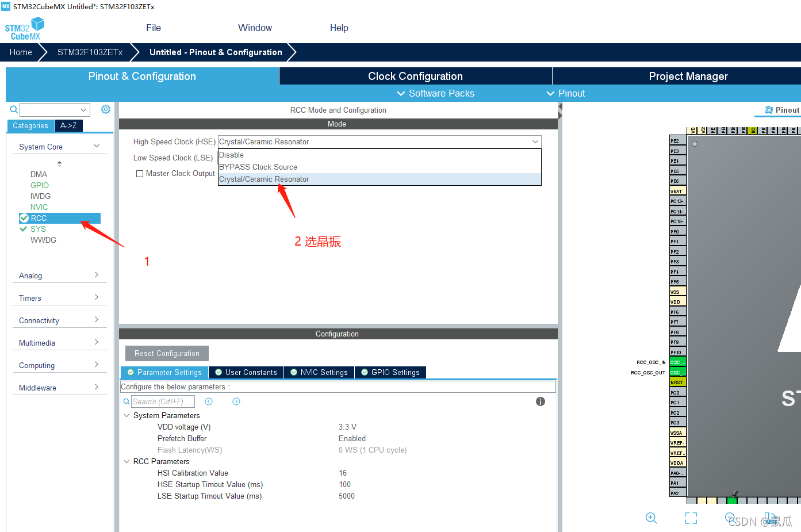Select the VBAT pin on the chip
This screenshot has height=532, width=801.
[x=677, y=192]
